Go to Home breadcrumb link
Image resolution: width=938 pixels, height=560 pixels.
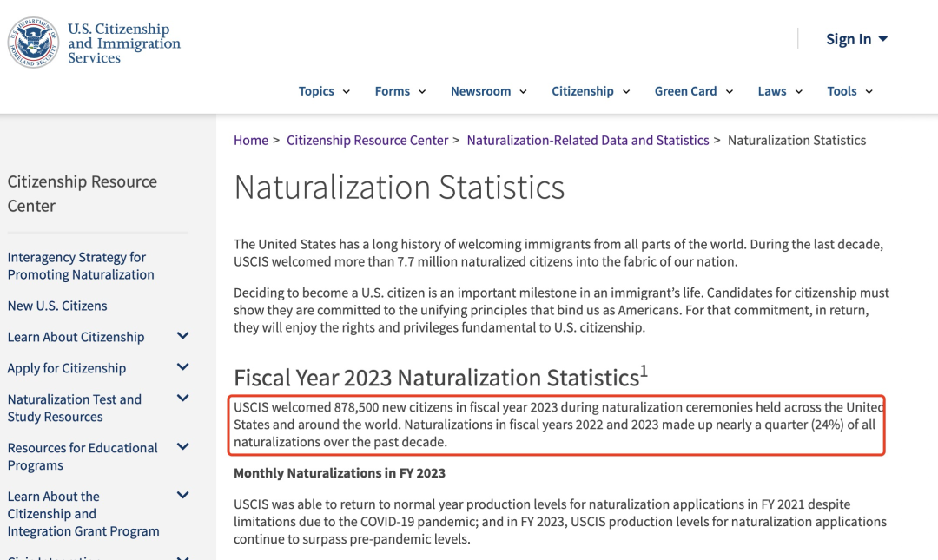click(x=251, y=140)
